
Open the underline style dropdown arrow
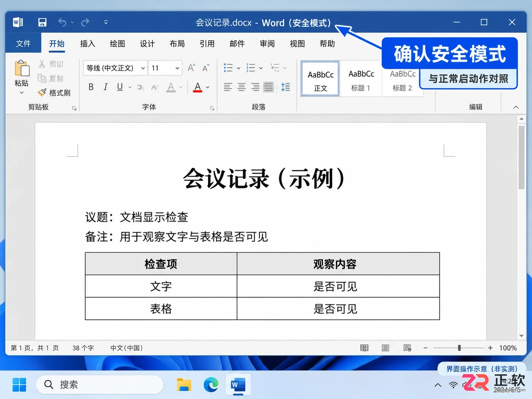[130, 88]
